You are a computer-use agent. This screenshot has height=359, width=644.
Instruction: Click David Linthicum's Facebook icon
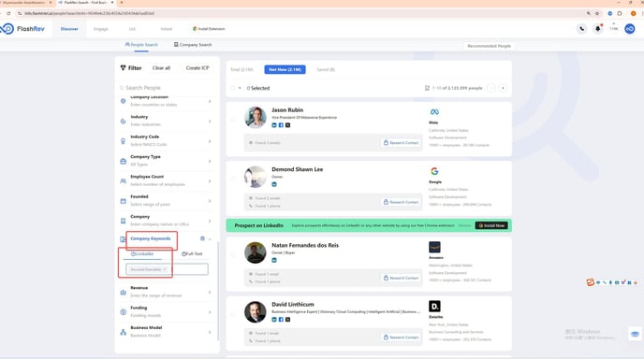(x=281, y=319)
